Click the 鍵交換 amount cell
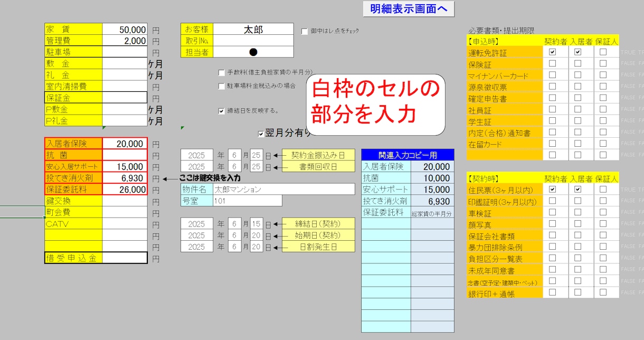The width and height of the screenshot is (644, 340). pyautogui.click(x=125, y=201)
